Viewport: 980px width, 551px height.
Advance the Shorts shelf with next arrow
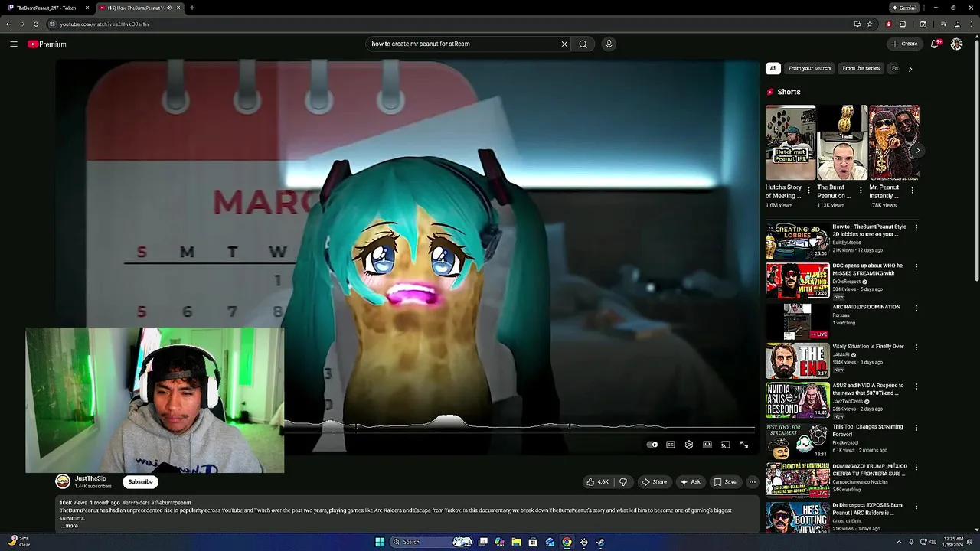point(916,151)
